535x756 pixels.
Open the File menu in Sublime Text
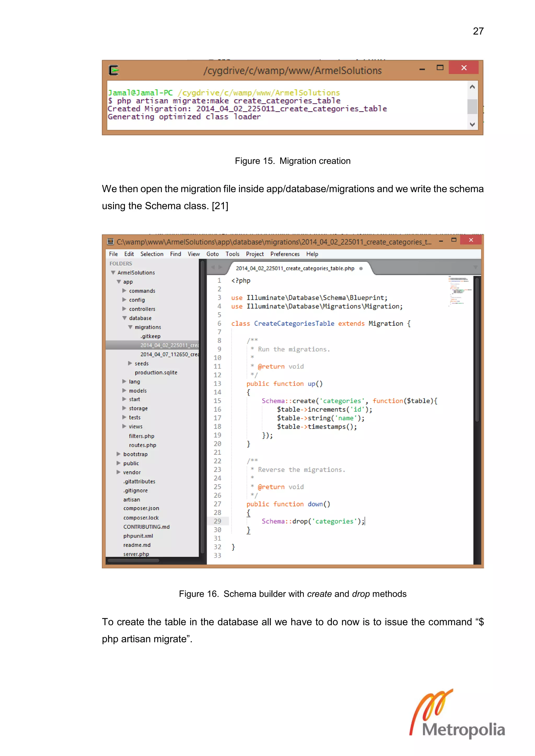coord(113,254)
